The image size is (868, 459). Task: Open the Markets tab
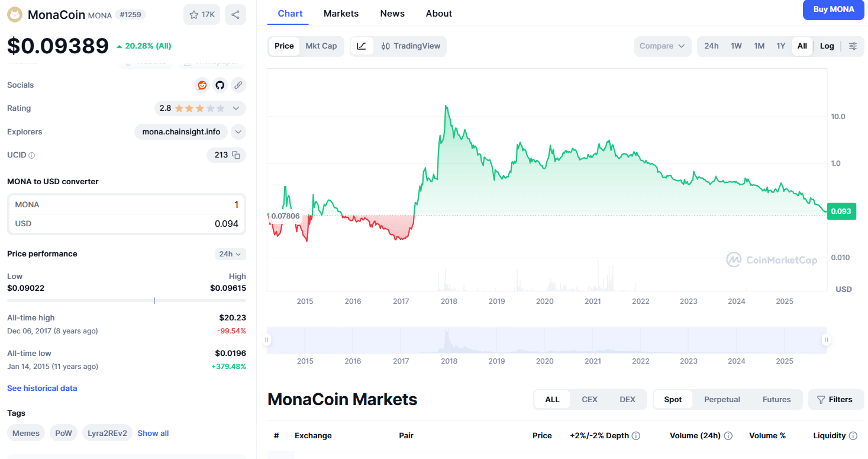341,14
